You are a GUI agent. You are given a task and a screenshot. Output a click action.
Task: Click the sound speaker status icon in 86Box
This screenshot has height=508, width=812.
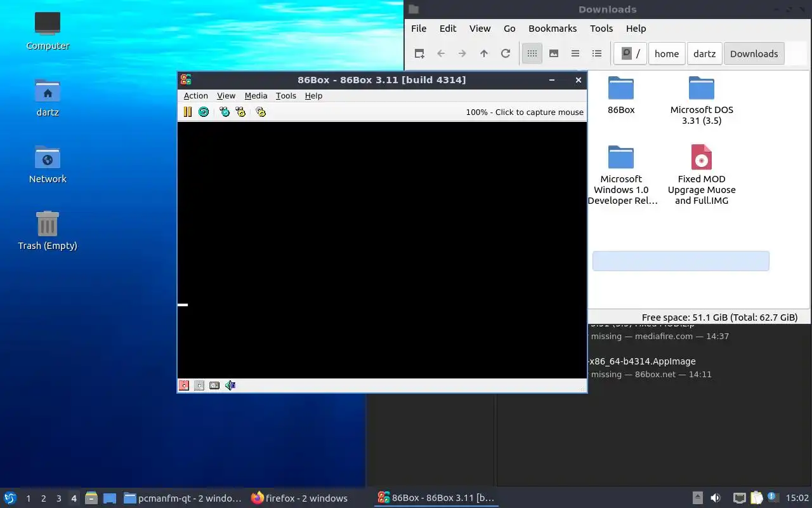click(x=230, y=385)
